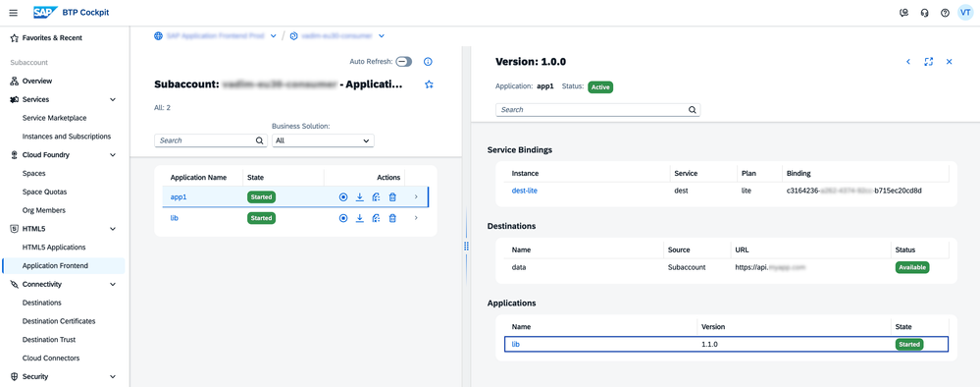
Task: Open the VT user avatar menu
Action: [x=965, y=13]
